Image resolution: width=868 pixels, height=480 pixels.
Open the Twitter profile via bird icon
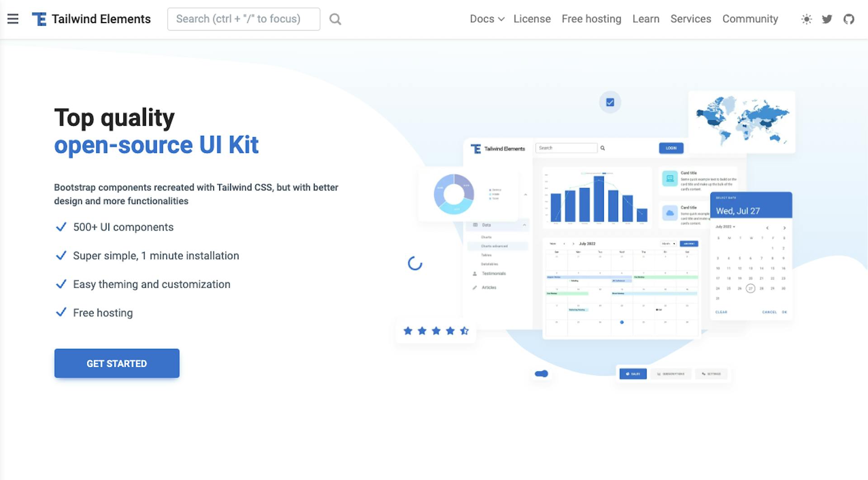[827, 19]
